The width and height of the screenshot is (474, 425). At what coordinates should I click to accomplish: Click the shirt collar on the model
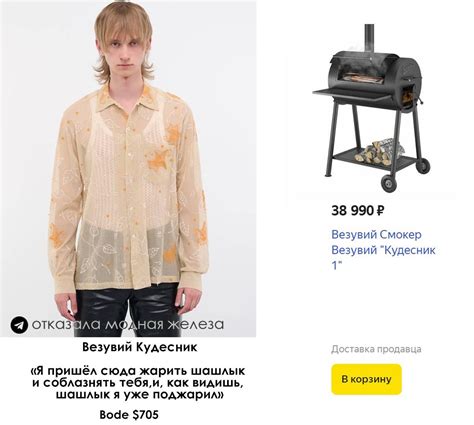pyautogui.click(x=125, y=100)
